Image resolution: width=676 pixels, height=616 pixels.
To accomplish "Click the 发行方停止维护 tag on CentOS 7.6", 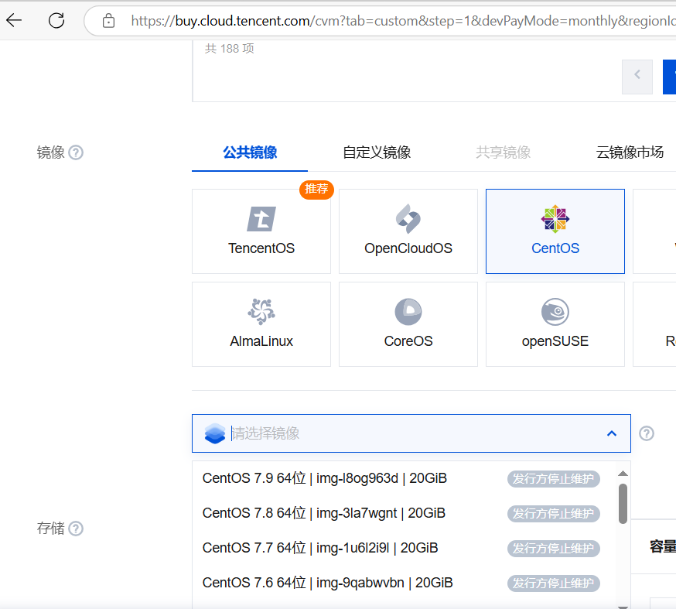I will point(553,583).
